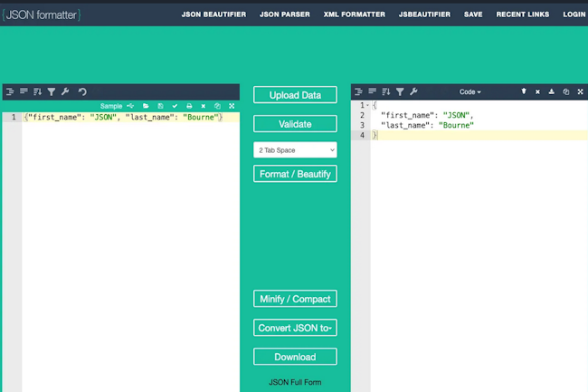588x392 pixels.
Task: Open the 2 Tab Space indentation dropdown
Action: click(295, 149)
